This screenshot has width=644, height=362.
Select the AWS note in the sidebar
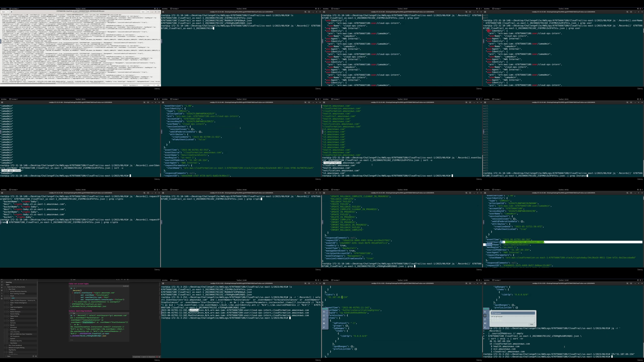(x=13, y=298)
